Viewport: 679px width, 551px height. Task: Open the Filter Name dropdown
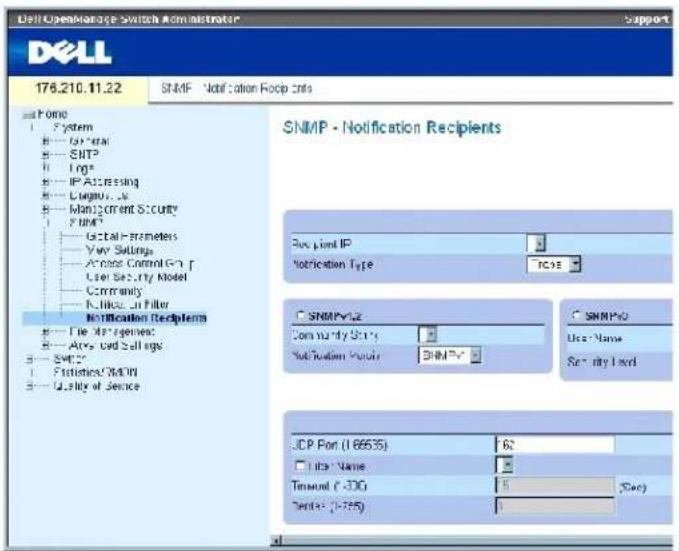504,465
